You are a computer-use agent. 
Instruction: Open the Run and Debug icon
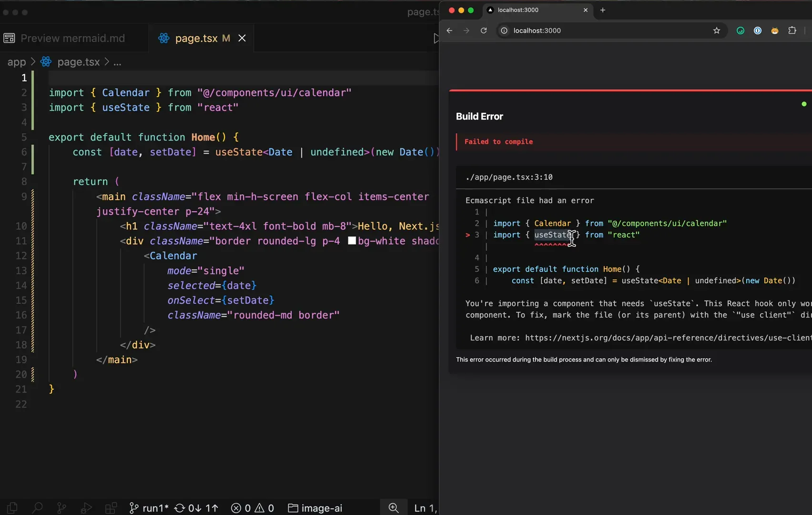86,508
